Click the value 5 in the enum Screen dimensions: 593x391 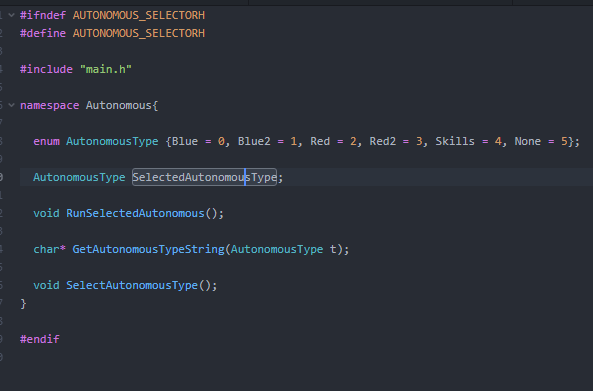coord(564,141)
